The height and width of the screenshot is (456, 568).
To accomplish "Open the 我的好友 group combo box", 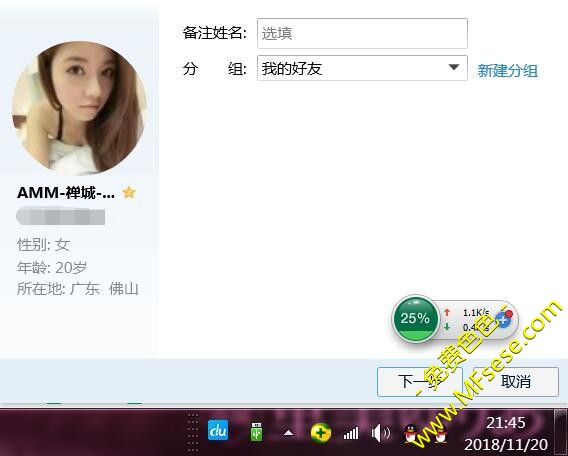I will coord(362,68).
